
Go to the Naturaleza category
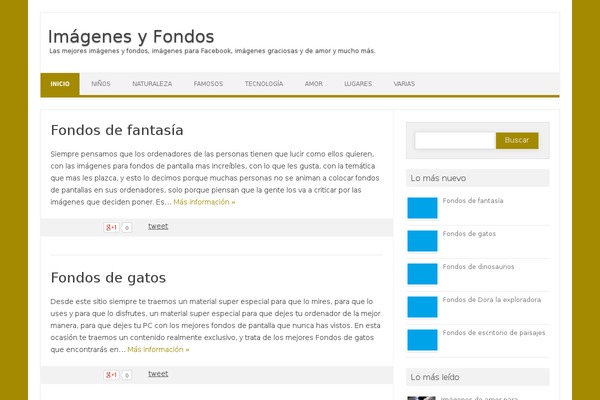click(152, 84)
